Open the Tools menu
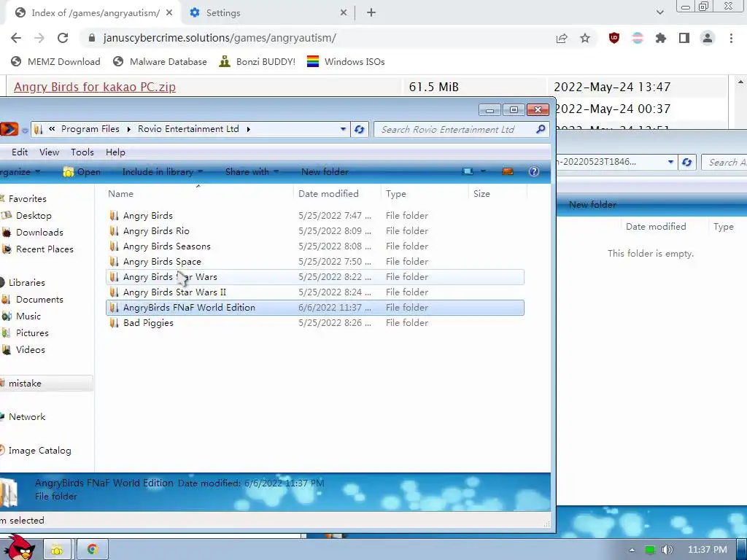The width and height of the screenshot is (747, 560). [x=82, y=152]
